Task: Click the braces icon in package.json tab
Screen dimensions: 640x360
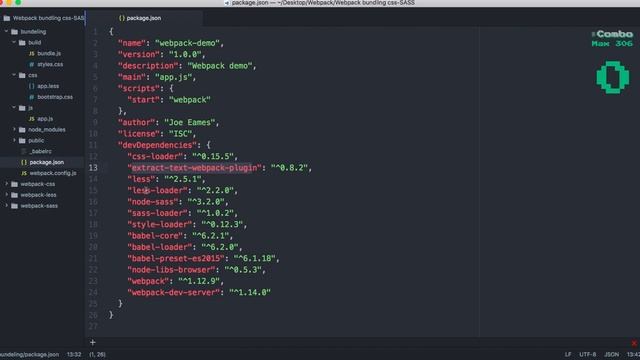Action: (122, 18)
